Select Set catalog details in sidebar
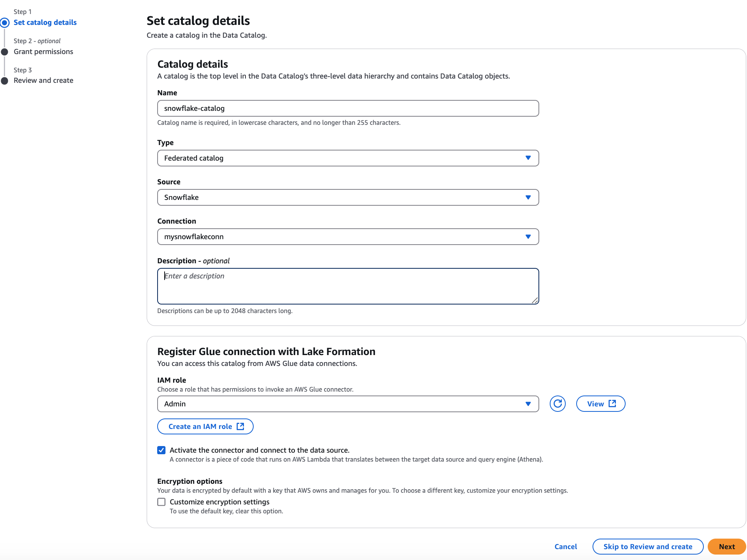 [x=45, y=22]
